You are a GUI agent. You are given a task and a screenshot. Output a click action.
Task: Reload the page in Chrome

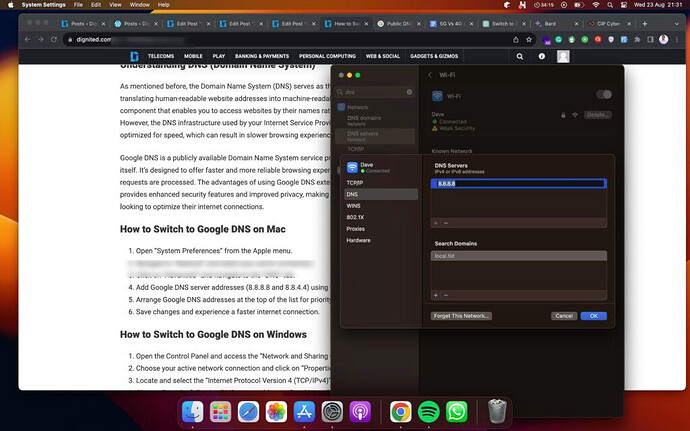[54, 40]
